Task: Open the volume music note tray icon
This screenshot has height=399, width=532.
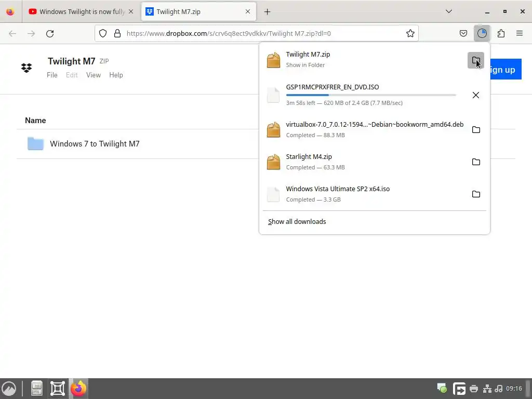Action: point(499,389)
